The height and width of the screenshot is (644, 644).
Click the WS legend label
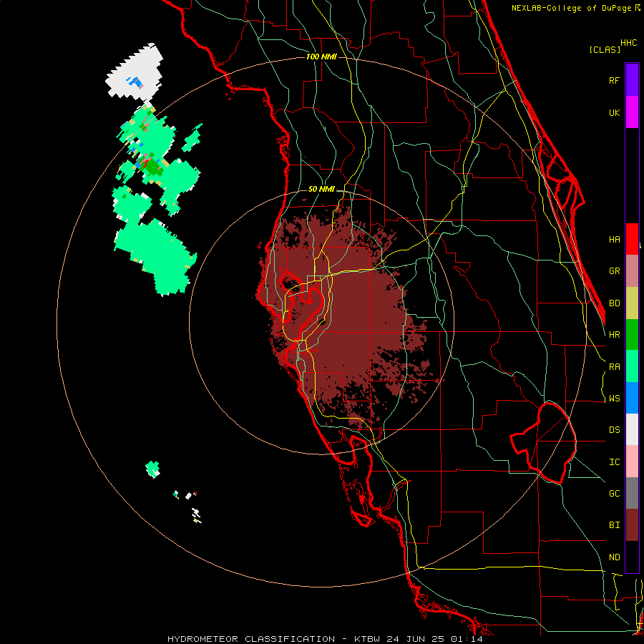pyautogui.click(x=614, y=398)
